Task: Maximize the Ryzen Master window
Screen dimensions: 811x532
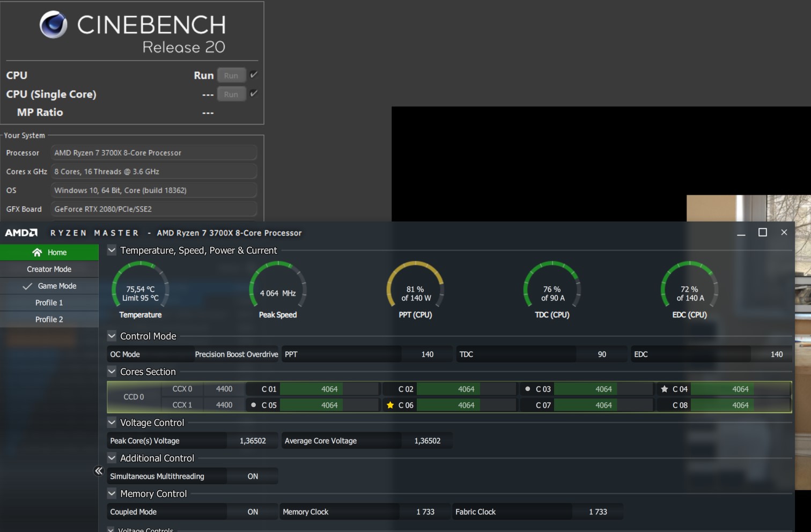Action: point(763,232)
